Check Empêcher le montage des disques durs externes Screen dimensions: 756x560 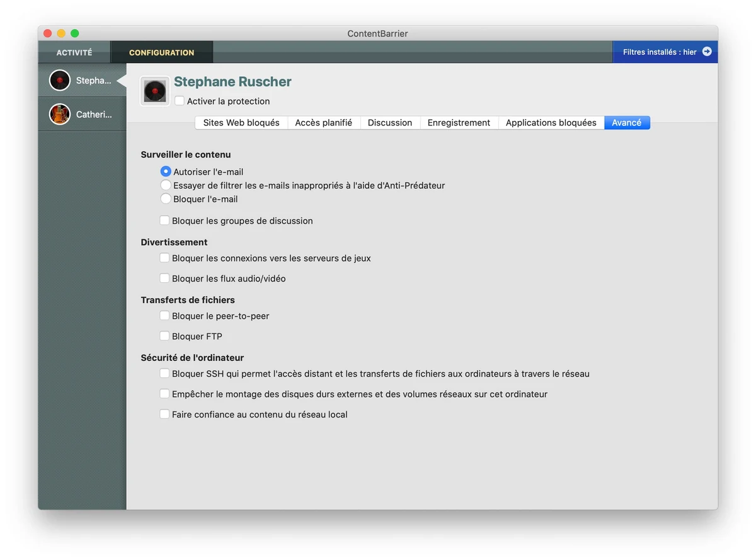point(164,394)
